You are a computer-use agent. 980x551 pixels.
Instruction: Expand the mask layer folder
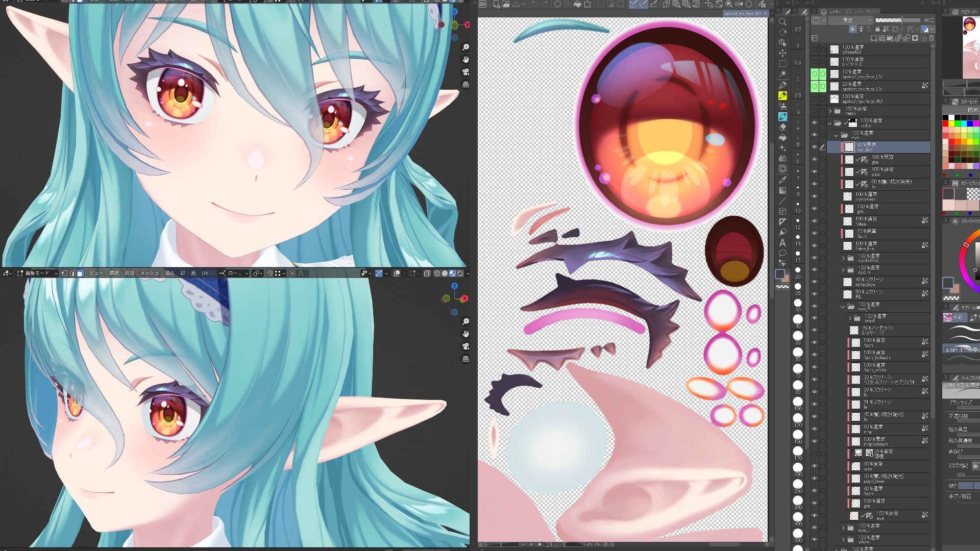click(830, 111)
